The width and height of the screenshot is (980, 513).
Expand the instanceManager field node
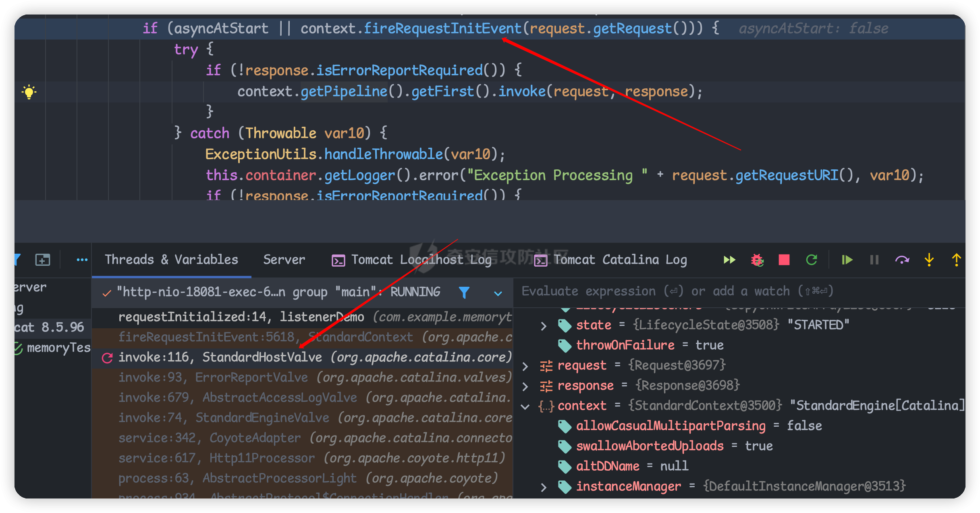544,487
